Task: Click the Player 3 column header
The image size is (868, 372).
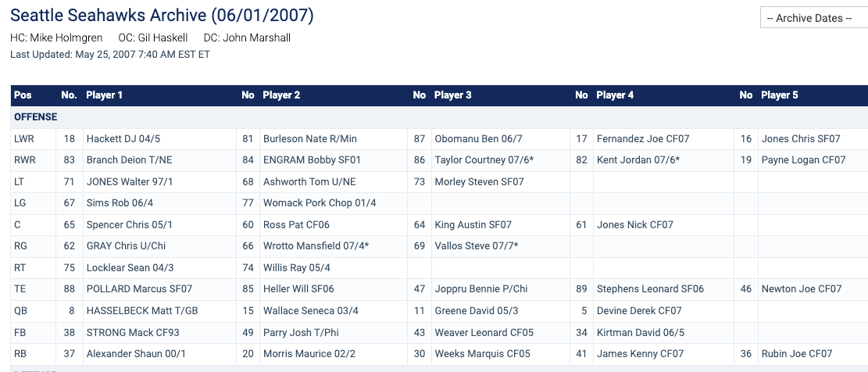Action: click(453, 95)
